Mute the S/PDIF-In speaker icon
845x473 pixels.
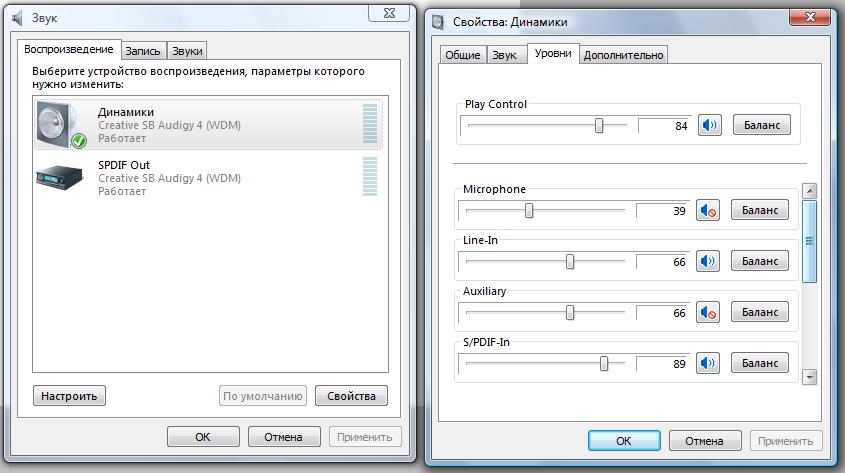click(x=709, y=363)
